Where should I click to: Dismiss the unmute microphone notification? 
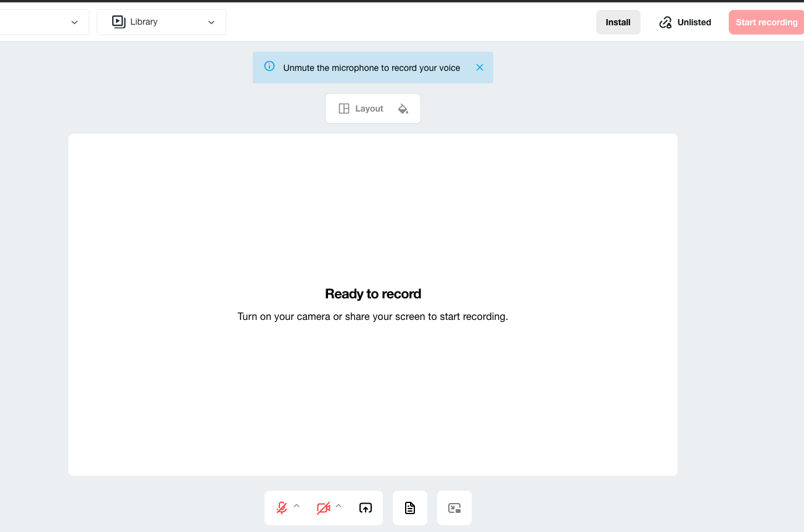480,68
